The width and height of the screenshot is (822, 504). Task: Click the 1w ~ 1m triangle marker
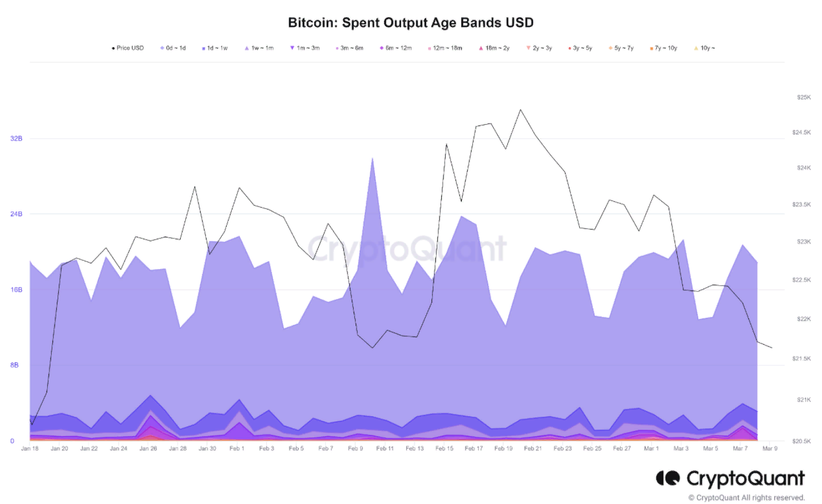(247, 48)
